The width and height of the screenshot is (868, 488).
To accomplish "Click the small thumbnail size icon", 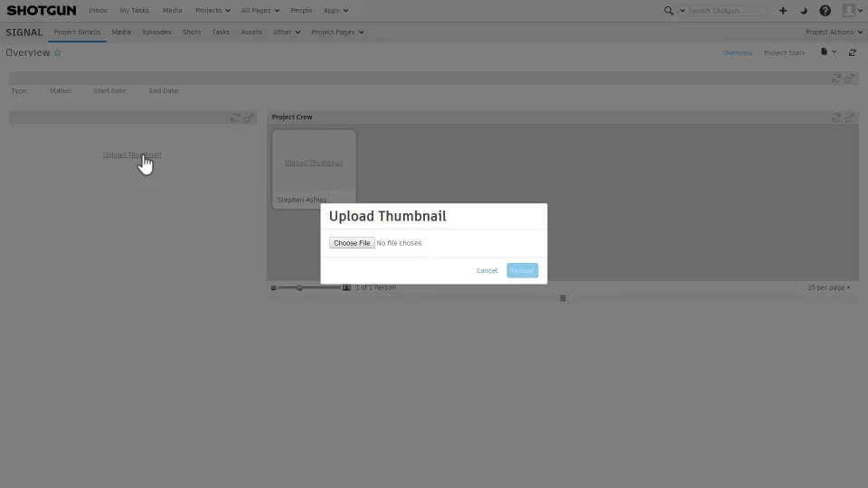I will pyautogui.click(x=273, y=287).
